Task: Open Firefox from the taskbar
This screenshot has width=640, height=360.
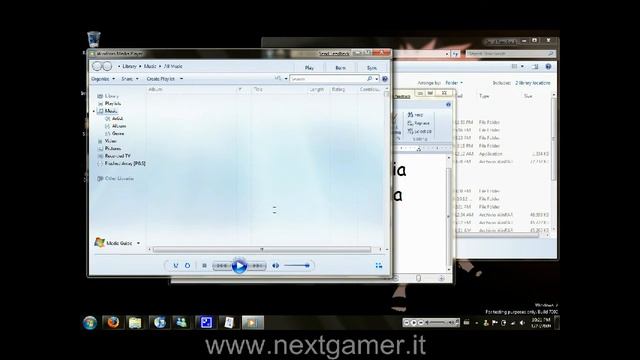Action: [113, 322]
